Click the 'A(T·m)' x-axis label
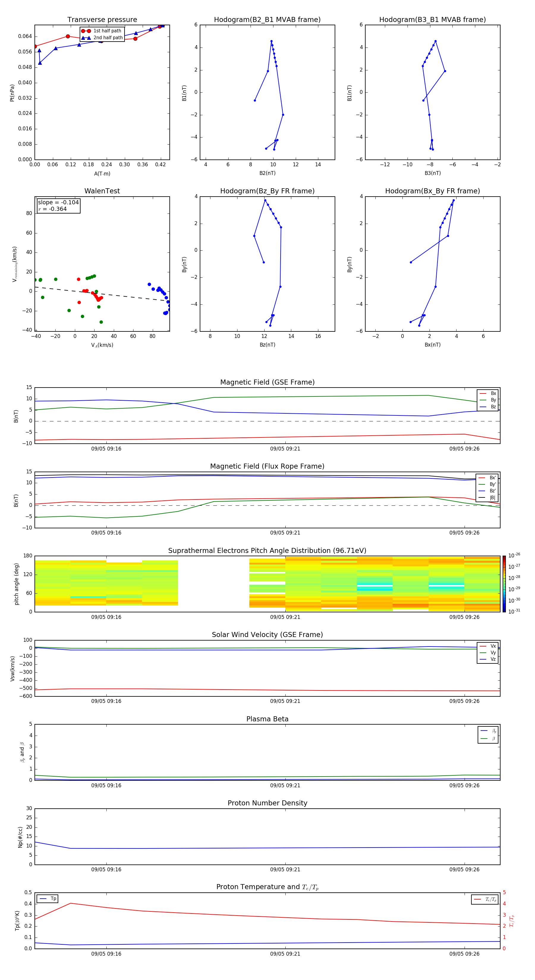This screenshot has height=980, width=535. coord(102,174)
